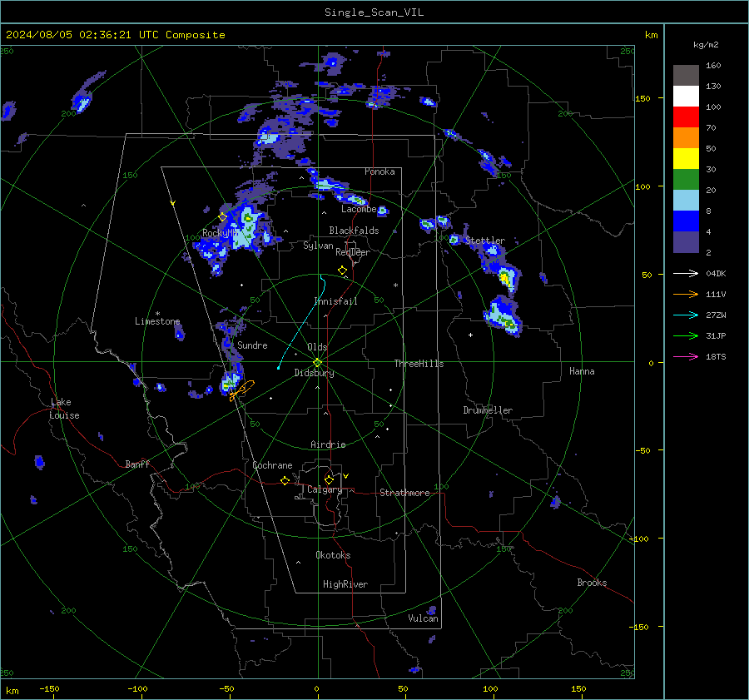Pick the purple 2-4 legend color band
Screen dimensions: 749x700
pyautogui.click(x=686, y=241)
